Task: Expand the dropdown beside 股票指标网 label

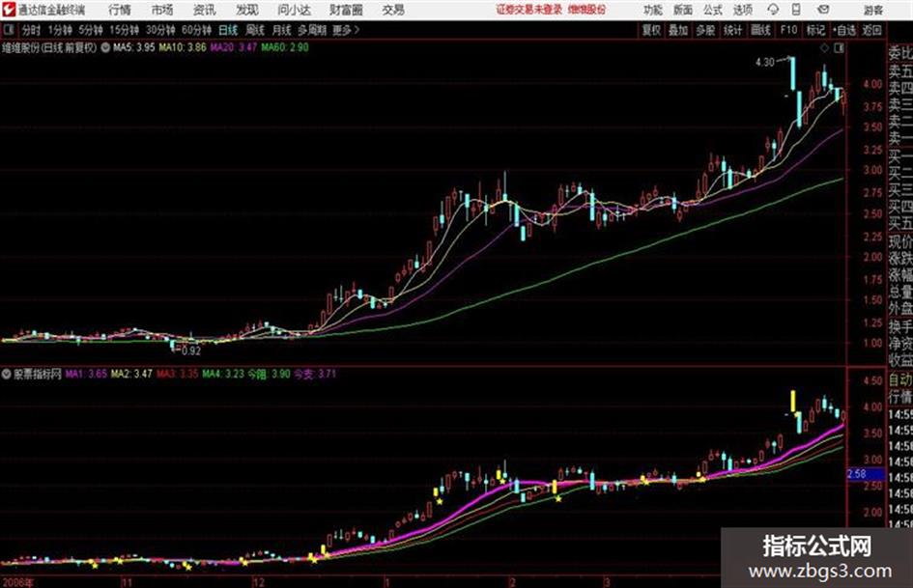Action: tap(7, 374)
